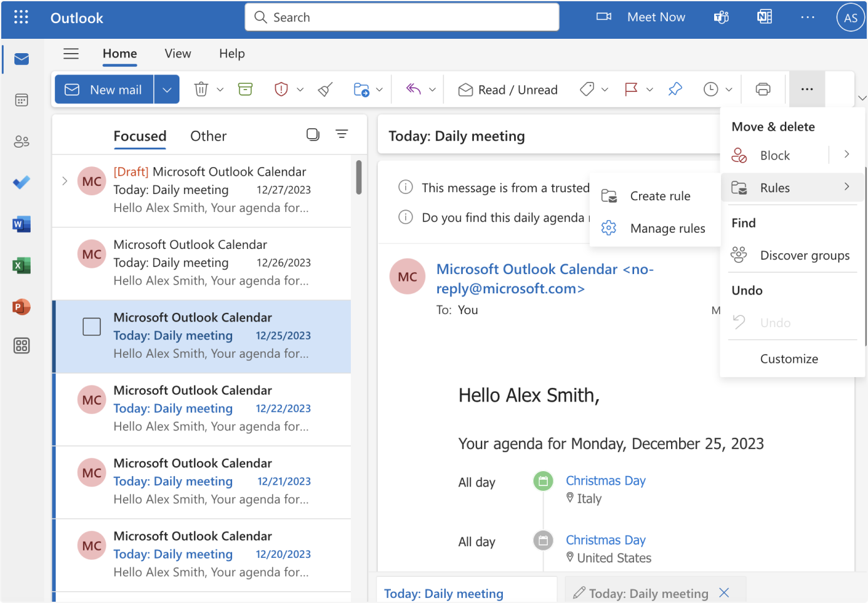This screenshot has height=603, width=868.
Task: Toggle Read/Unread on the selected email
Action: click(508, 89)
